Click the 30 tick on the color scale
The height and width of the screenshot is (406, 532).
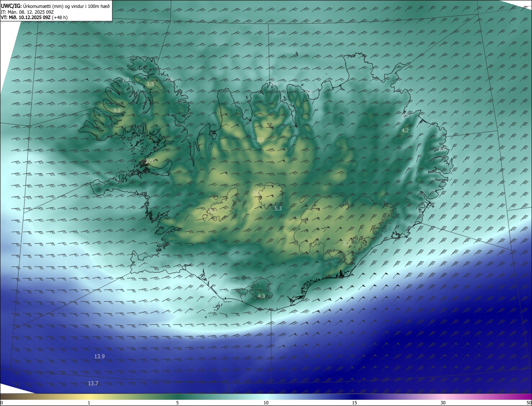coord(443,403)
